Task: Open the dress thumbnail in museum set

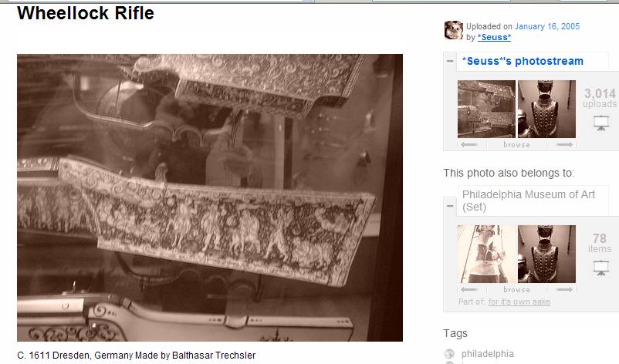Action: [486, 254]
